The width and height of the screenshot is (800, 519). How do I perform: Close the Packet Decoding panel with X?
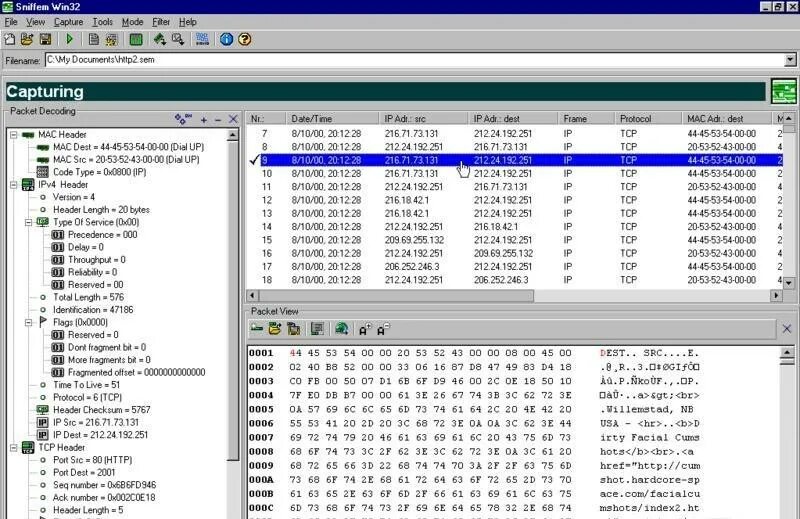point(233,119)
